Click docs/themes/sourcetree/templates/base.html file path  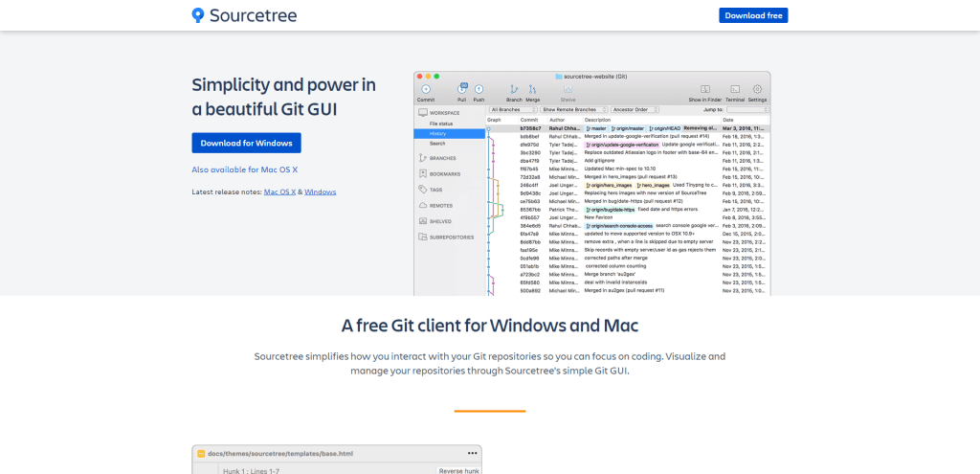pos(281,453)
